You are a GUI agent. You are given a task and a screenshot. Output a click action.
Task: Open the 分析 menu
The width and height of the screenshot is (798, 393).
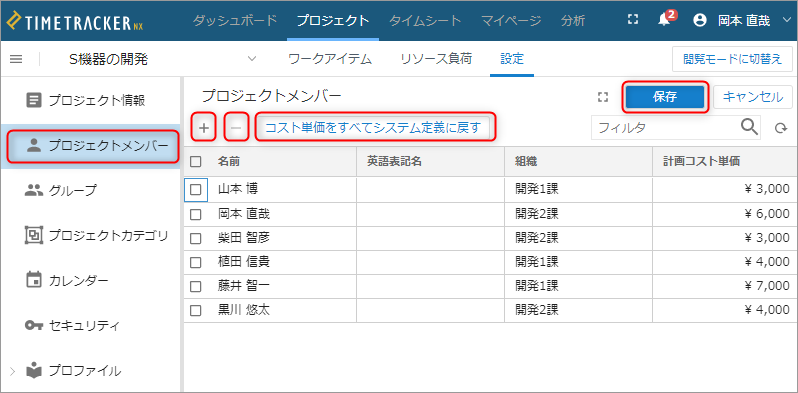click(573, 20)
